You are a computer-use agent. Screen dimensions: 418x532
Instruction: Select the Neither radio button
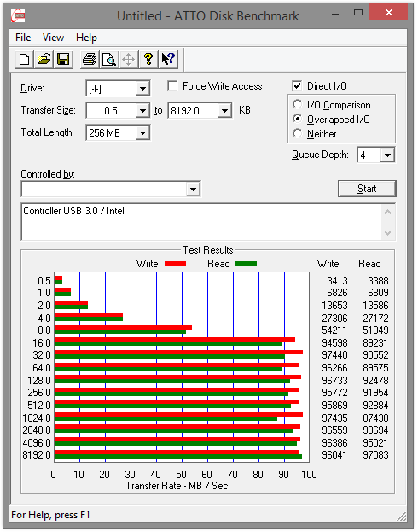pos(298,133)
